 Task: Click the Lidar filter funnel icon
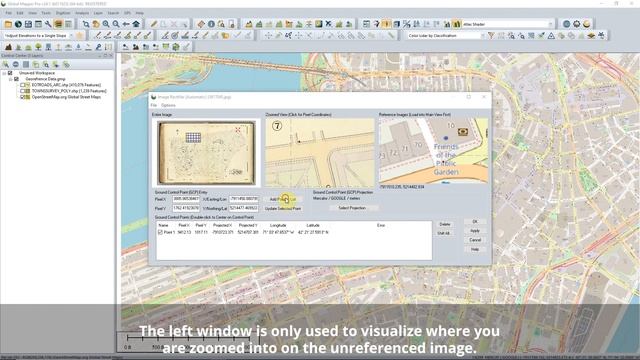(491, 36)
